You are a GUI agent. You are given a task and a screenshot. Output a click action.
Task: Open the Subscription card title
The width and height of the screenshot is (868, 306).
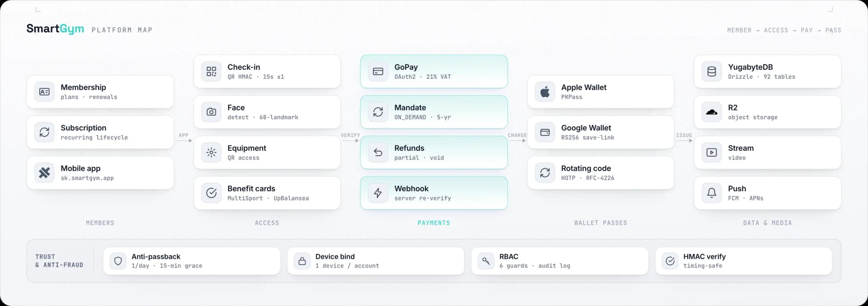(x=83, y=128)
